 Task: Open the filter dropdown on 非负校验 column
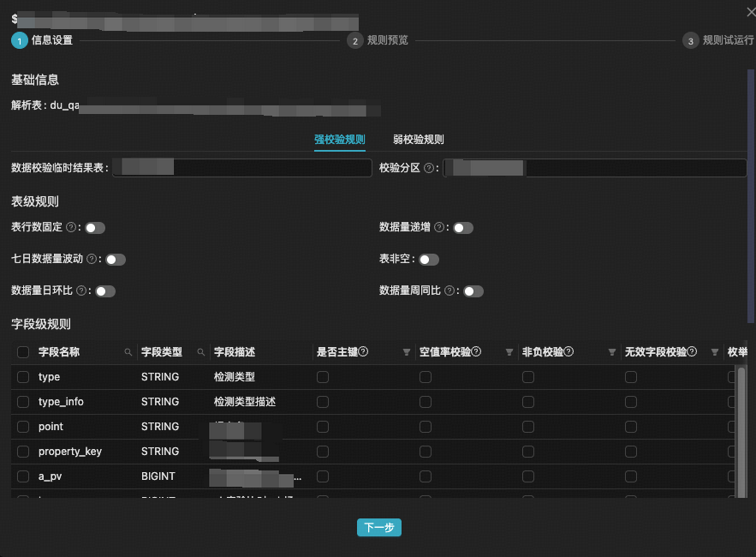[611, 352]
